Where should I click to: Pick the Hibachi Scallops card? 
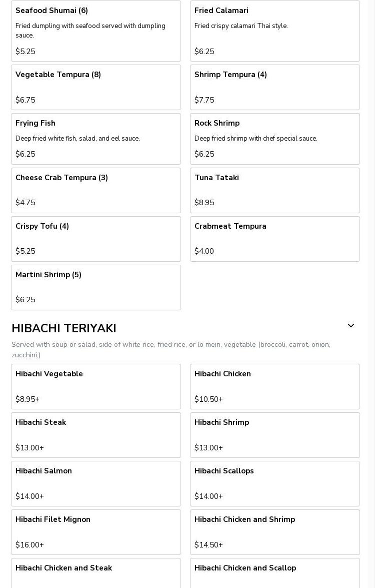point(275,484)
